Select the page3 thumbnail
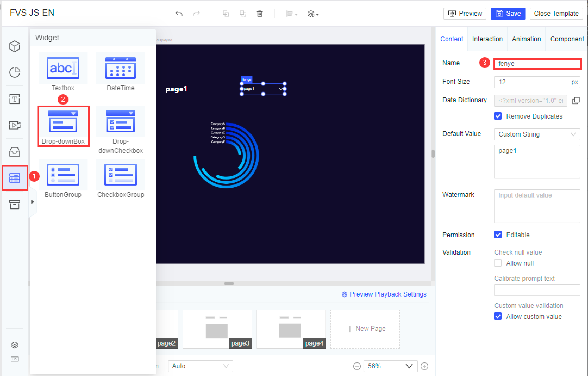Image resolution: width=588 pixels, height=376 pixels. tap(217, 329)
